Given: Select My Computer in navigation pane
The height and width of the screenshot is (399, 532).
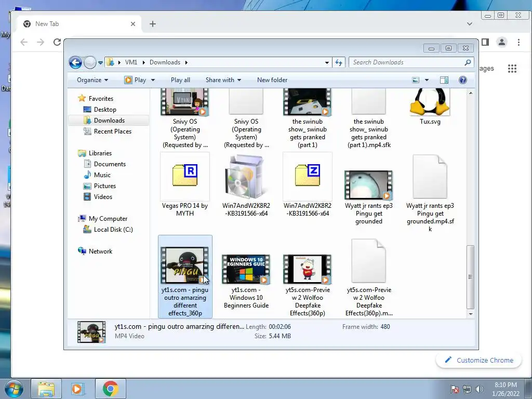Looking at the screenshot, I should 108,219.
